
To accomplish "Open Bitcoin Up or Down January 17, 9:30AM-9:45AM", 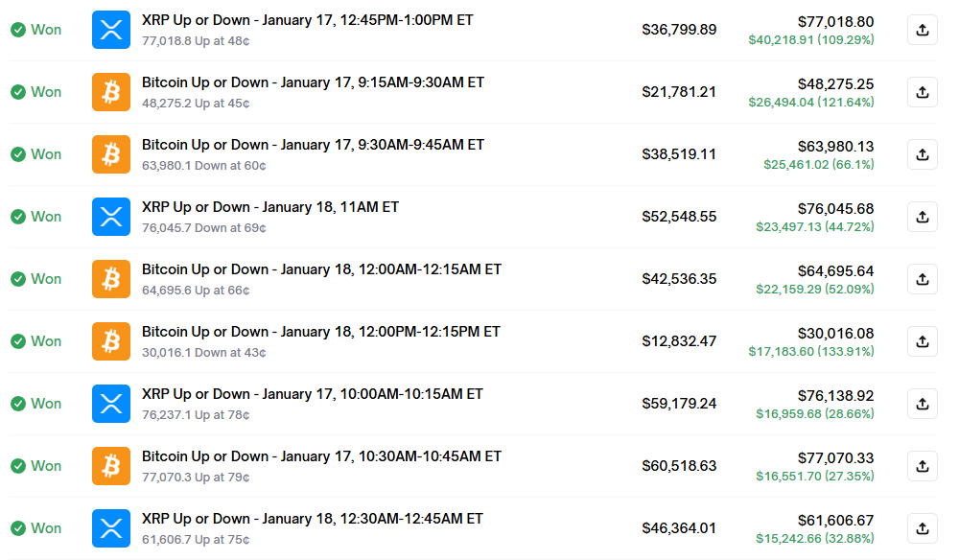I will pos(313,145).
